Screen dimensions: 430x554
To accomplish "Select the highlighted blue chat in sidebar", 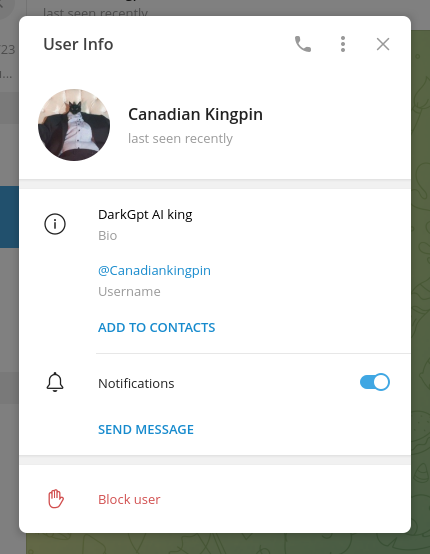I will [9, 217].
